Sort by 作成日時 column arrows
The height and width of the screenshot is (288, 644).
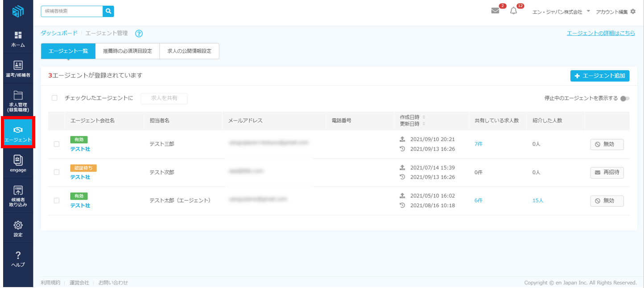pyautogui.click(x=424, y=117)
